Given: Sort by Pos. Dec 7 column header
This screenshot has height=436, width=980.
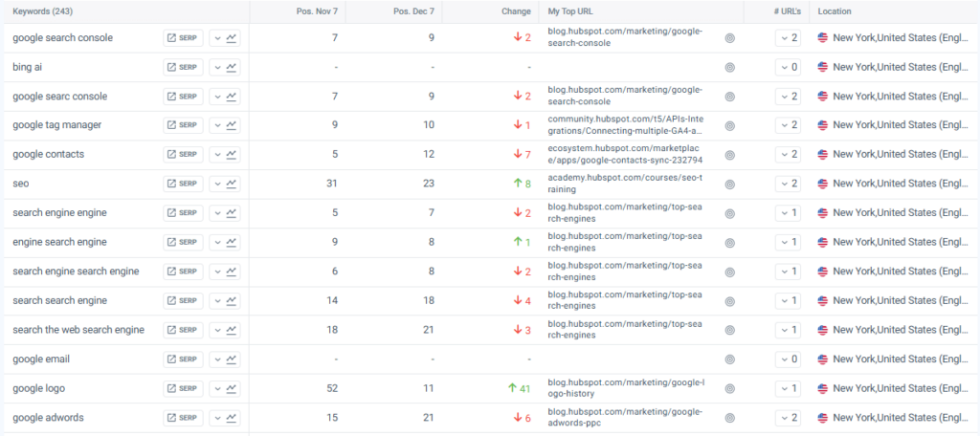Looking at the screenshot, I should [x=412, y=11].
